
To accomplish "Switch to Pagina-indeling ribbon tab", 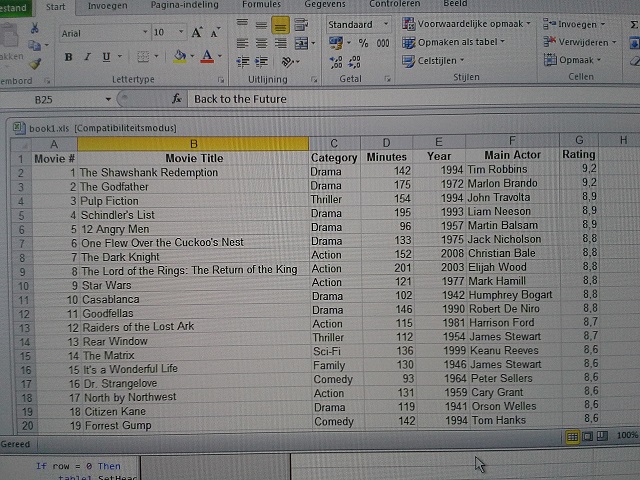I will click(x=184, y=5).
